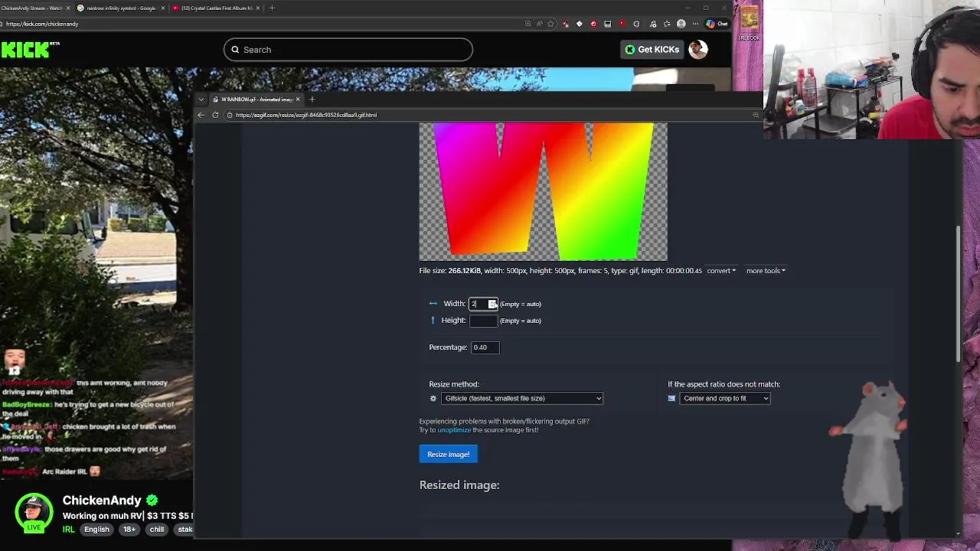Close the rainbow infinity symbol Google tab
Image resolution: width=980 pixels, height=551 pixels.
pos(162,8)
